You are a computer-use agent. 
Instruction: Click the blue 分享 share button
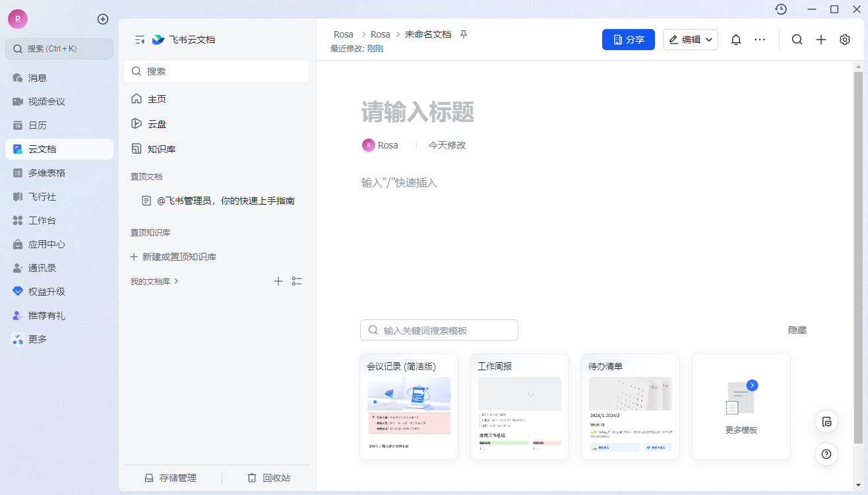coord(628,39)
